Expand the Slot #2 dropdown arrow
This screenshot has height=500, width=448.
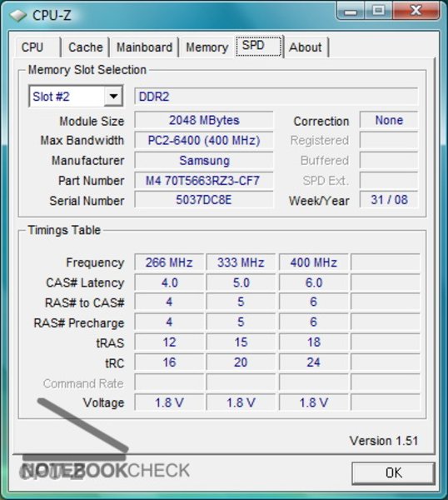[113, 96]
